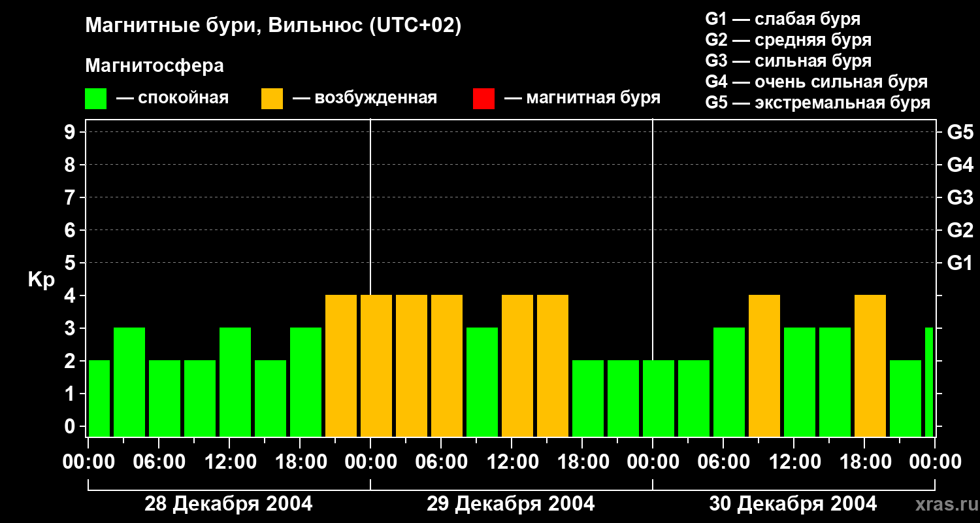Select the 'G5 — экстремальная буря' line
Screen dimensions: 980x523
tap(817, 103)
